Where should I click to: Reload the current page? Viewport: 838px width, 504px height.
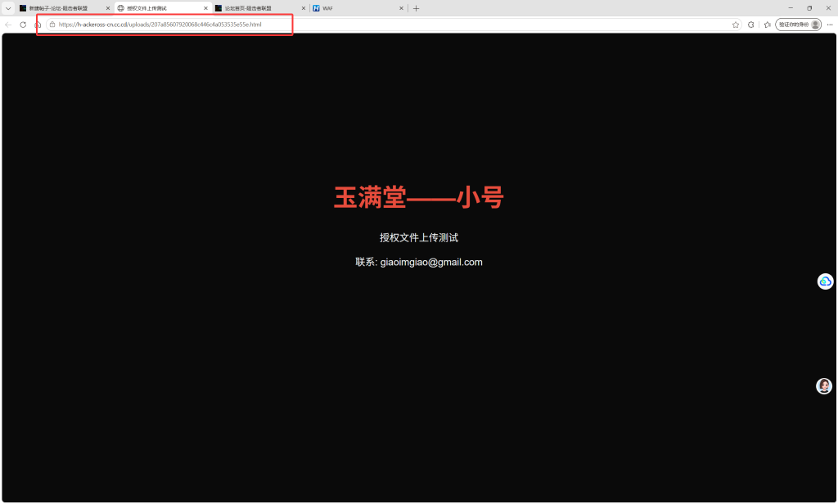coord(23,25)
